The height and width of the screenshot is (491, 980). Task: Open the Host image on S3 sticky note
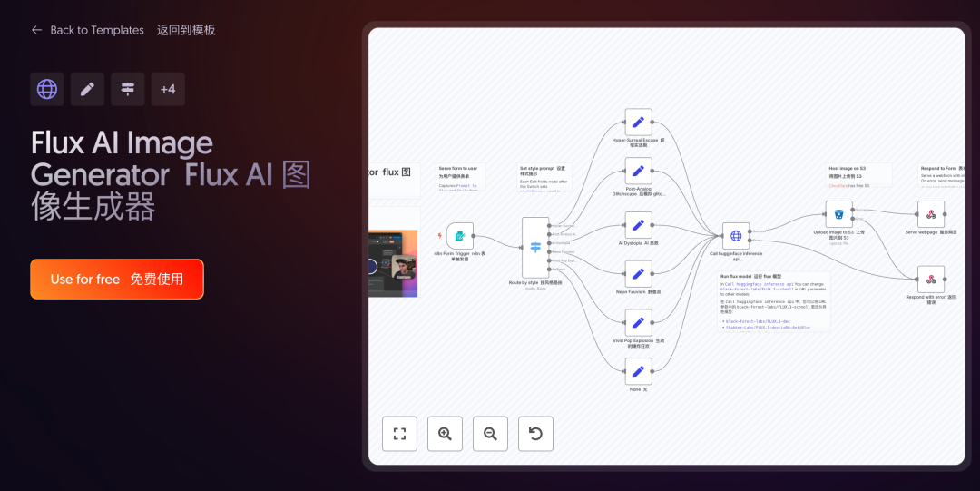pyautogui.click(x=858, y=175)
